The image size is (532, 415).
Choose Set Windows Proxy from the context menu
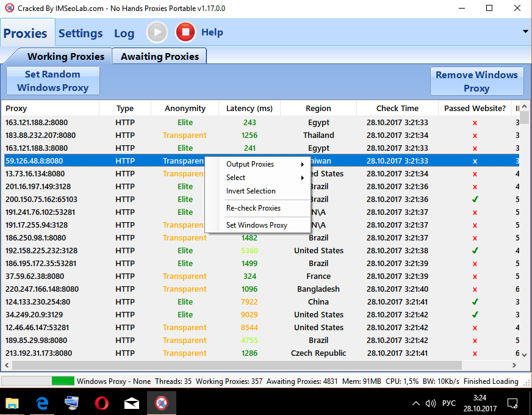click(x=256, y=225)
